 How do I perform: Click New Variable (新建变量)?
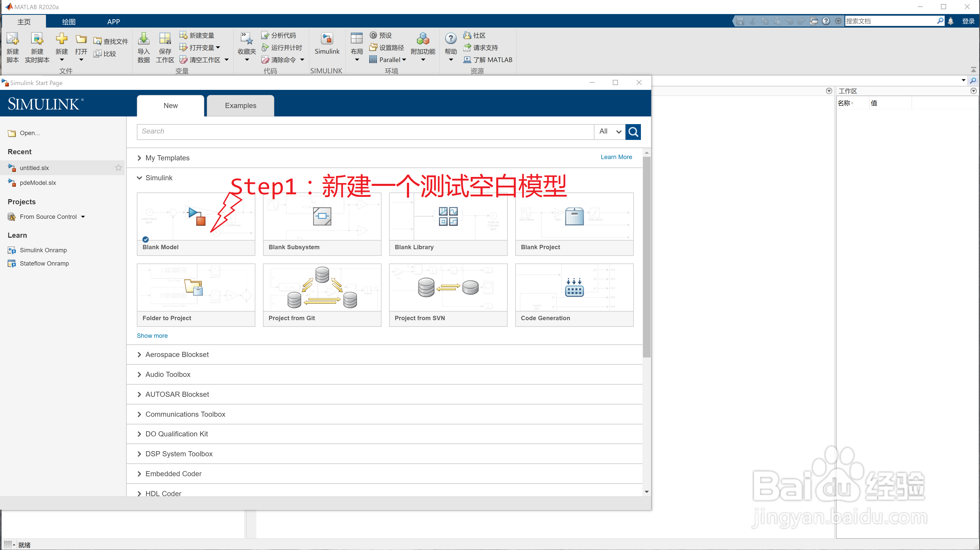[x=197, y=35]
